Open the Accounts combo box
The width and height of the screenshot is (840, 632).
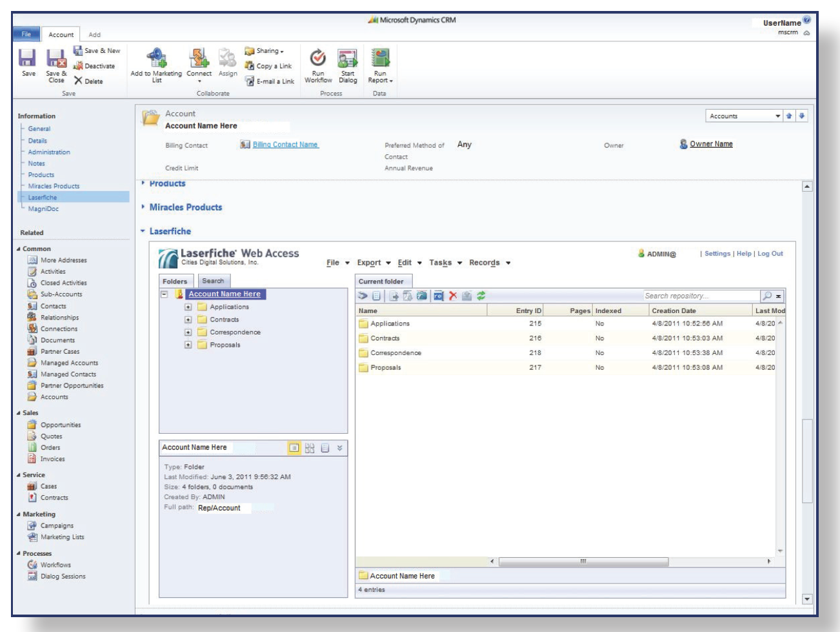(x=744, y=116)
